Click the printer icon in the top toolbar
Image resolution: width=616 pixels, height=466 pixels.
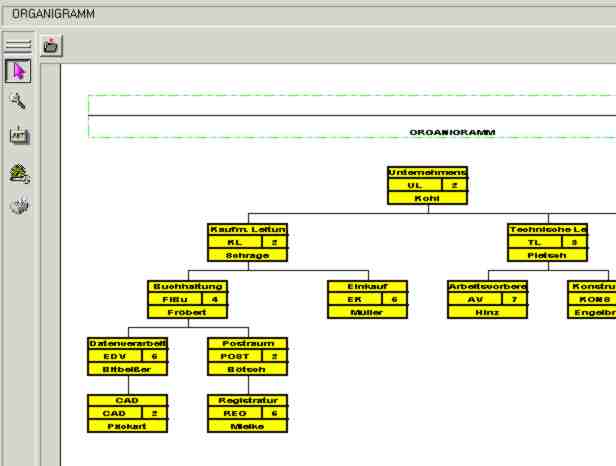pos(51,46)
